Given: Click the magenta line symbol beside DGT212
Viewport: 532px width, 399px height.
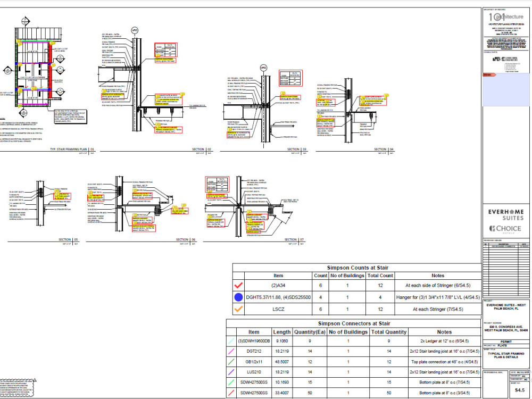Looking at the screenshot, I should coord(231,351).
